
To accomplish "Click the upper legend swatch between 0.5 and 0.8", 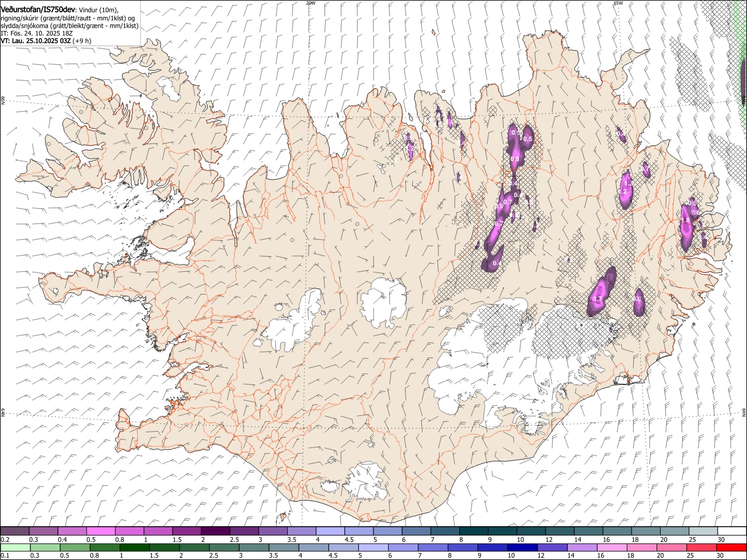I will tap(101, 531).
